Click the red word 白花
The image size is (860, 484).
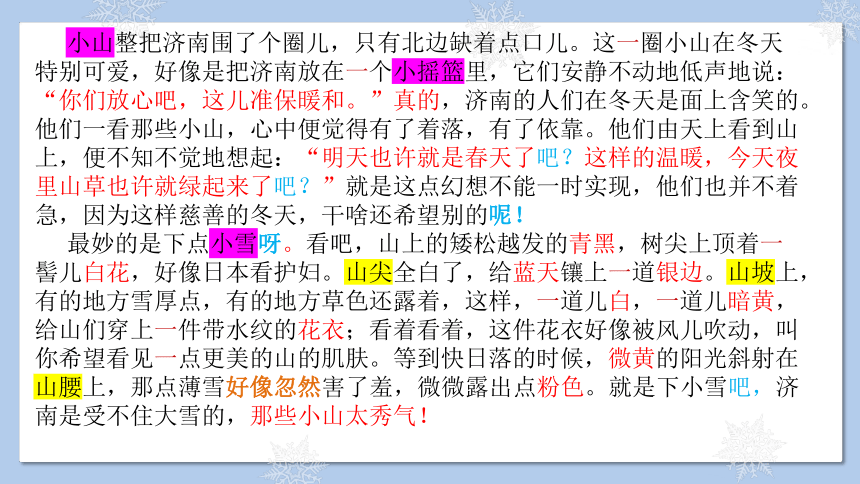tap(106, 272)
